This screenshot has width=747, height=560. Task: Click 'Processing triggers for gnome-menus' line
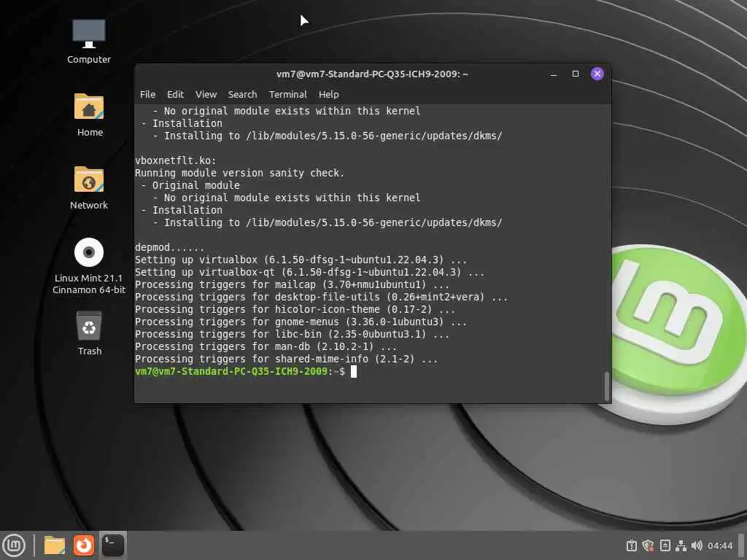pos(301,322)
